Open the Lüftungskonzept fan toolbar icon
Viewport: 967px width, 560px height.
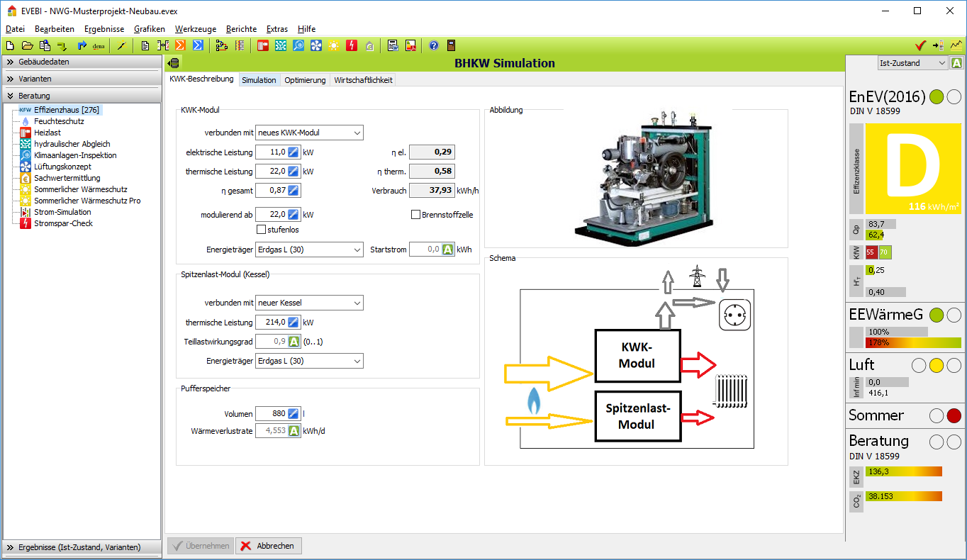[x=316, y=45]
